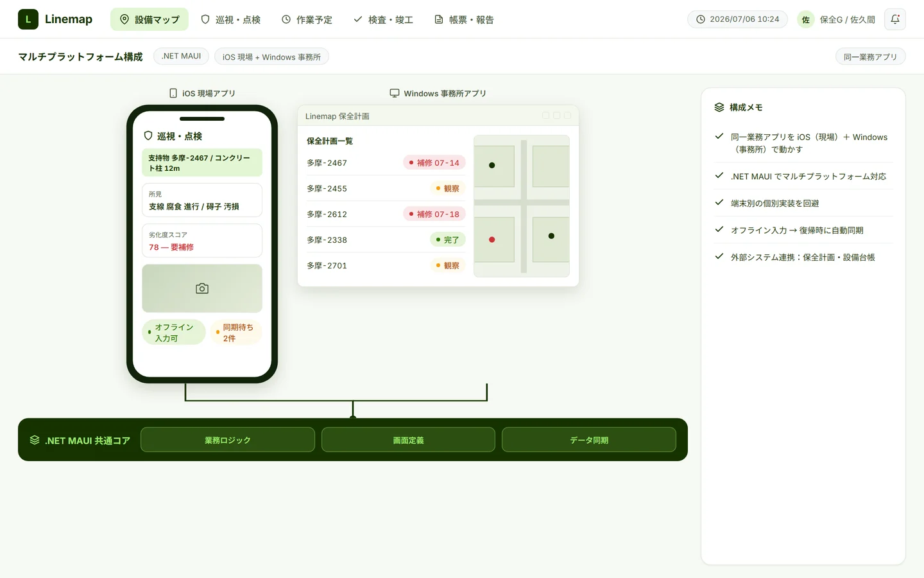Click the dark marker in the bottom-right map block

tap(551, 236)
